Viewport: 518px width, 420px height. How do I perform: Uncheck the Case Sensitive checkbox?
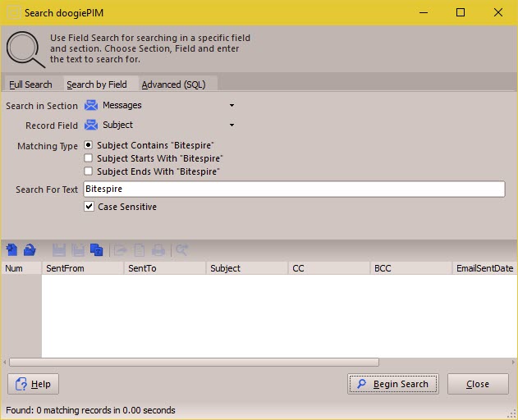pos(89,207)
